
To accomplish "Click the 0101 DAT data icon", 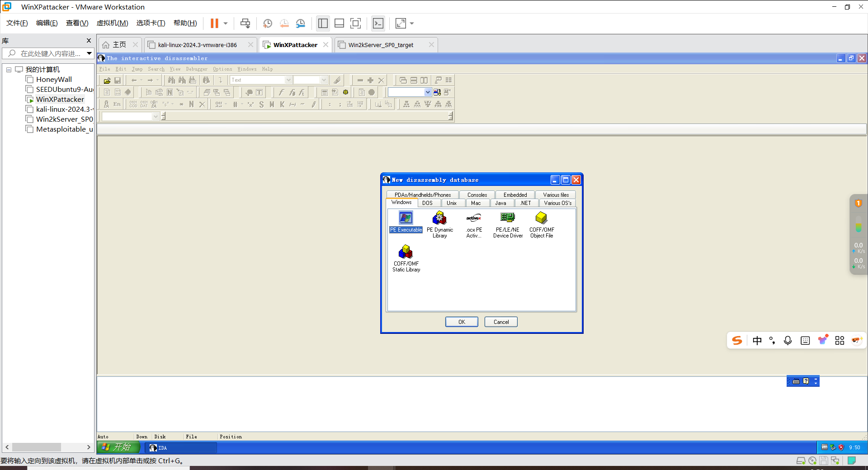I will click(144, 104).
